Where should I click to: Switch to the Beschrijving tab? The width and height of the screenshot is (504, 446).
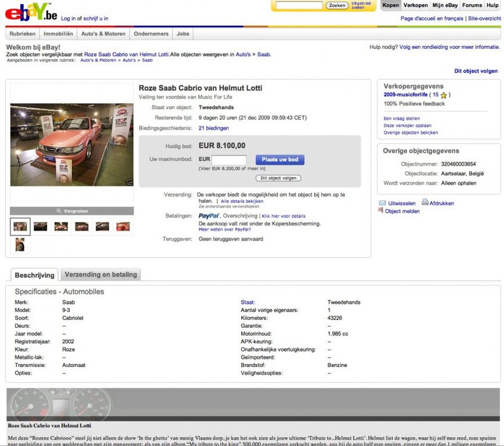coord(34,275)
